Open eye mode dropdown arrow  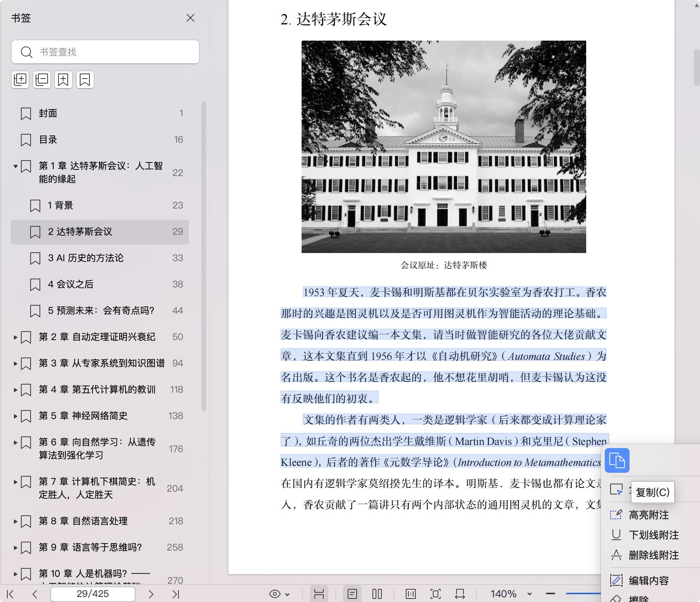pos(287,594)
